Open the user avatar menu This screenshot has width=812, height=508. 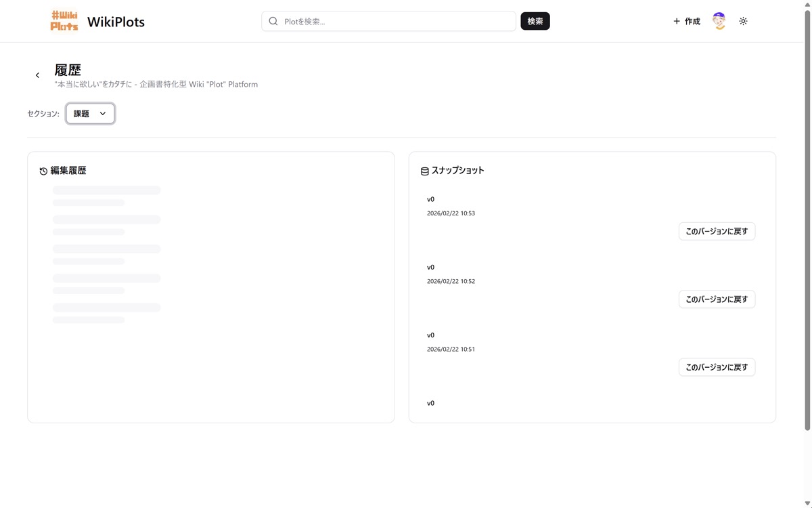(719, 21)
